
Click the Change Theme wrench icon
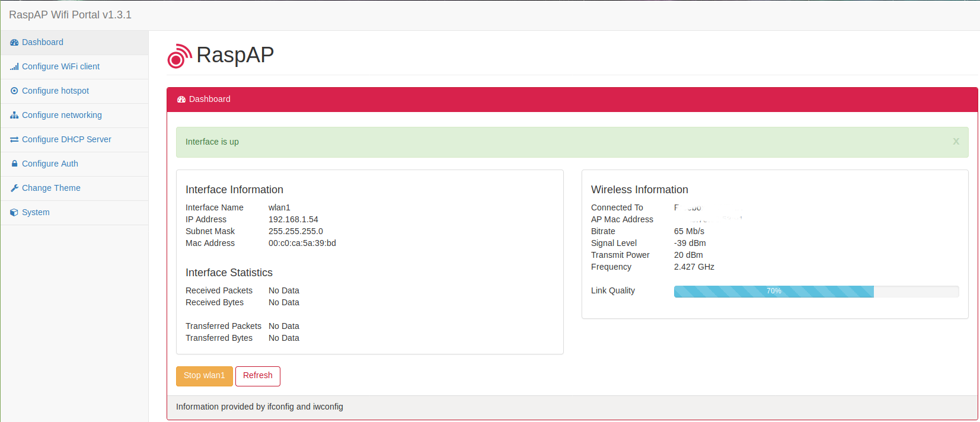tap(14, 188)
